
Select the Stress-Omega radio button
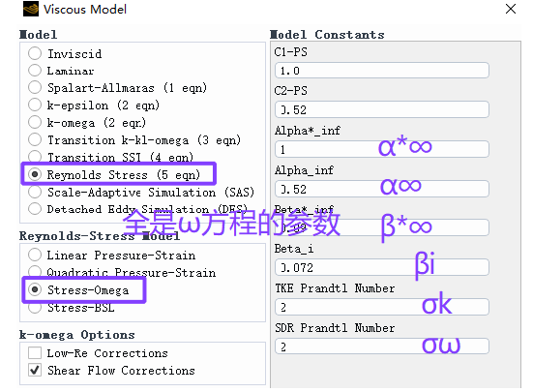click(35, 289)
